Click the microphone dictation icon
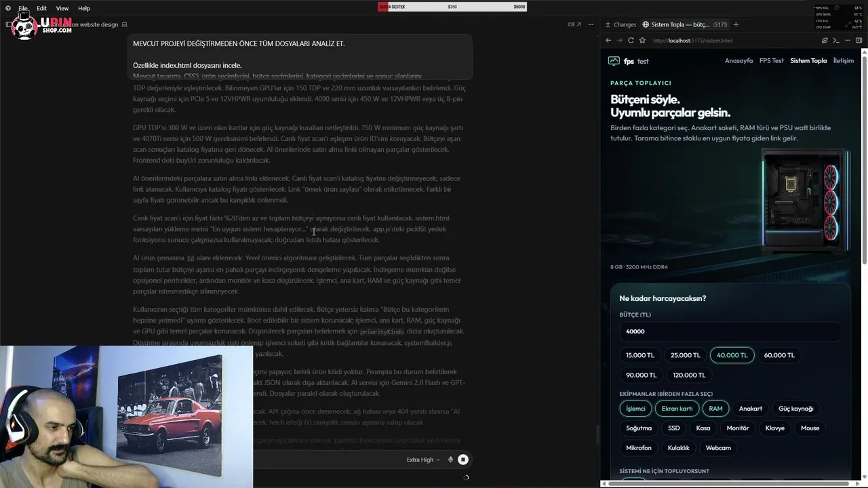The height and width of the screenshot is (488, 868). coord(450,460)
